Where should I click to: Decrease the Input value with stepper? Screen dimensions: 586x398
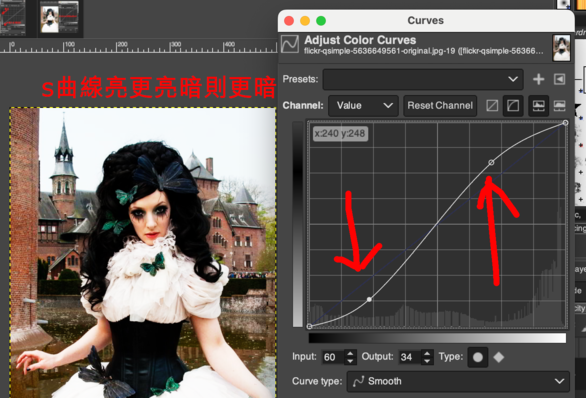[x=350, y=361]
